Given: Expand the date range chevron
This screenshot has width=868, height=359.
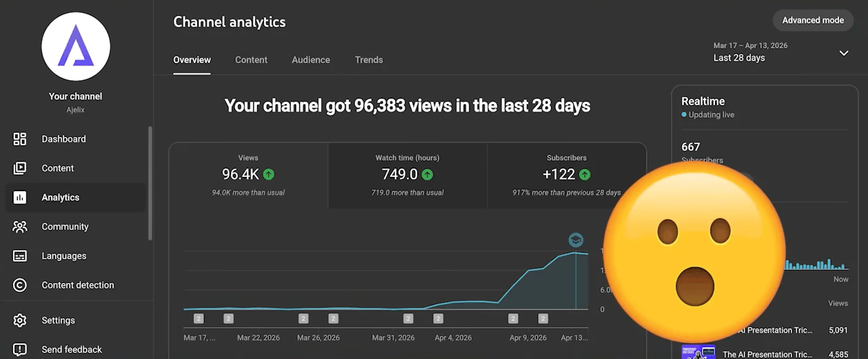Looking at the screenshot, I should (843, 53).
